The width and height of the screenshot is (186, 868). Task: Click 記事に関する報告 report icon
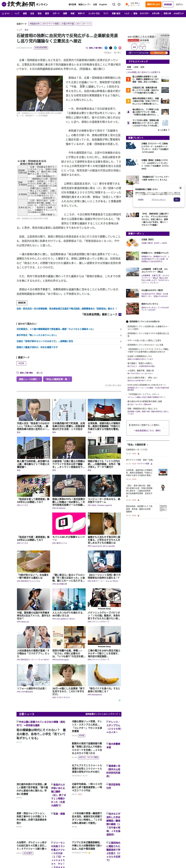113,386
